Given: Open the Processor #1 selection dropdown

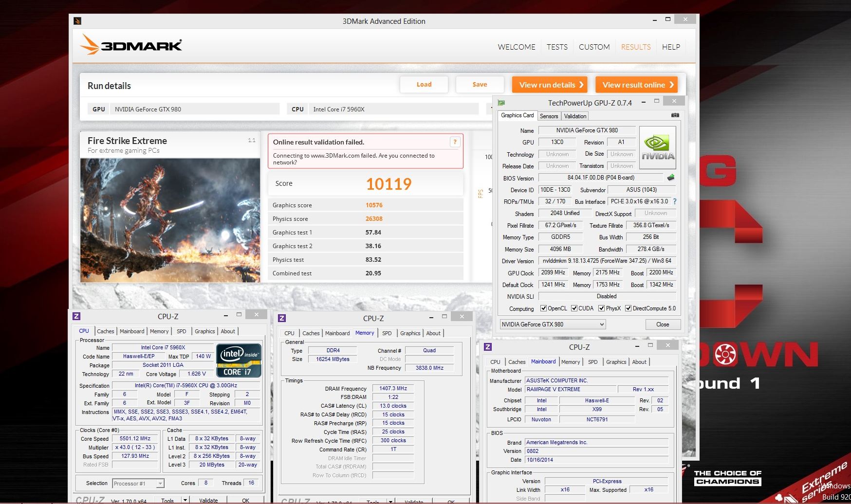Looking at the screenshot, I should point(138,484).
